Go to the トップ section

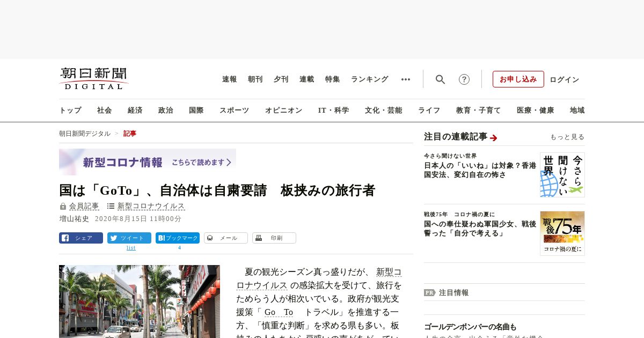(70, 111)
